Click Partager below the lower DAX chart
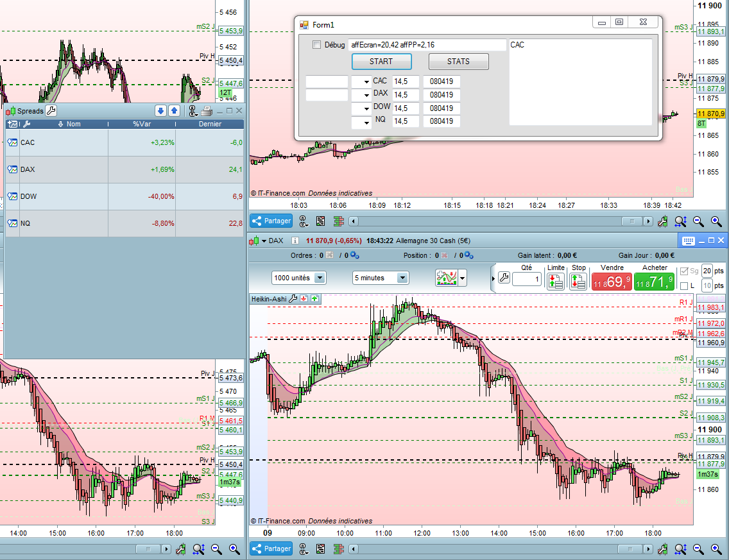The width and height of the screenshot is (729, 560). [271, 549]
